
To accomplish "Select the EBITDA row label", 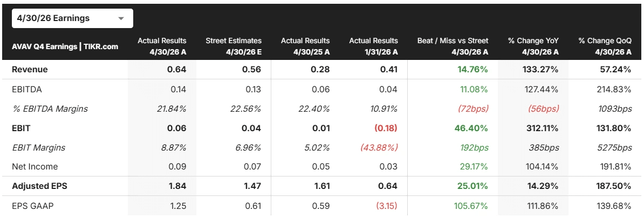I will coord(26,89).
